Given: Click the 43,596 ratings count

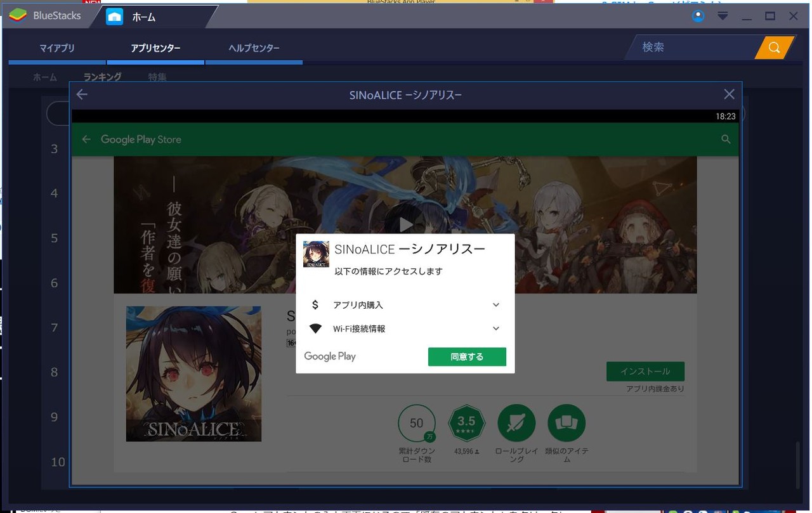Looking at the screenshot, I should [466, 451].
